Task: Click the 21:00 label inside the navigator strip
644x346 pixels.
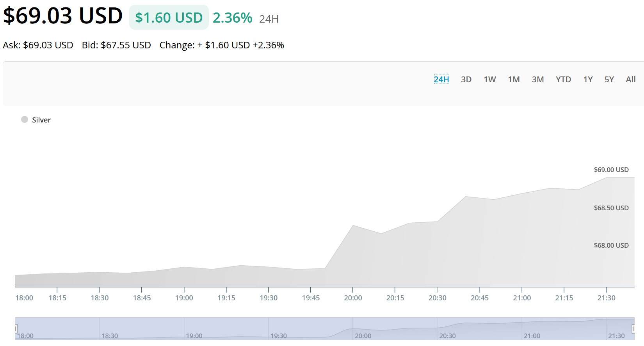Action: (x=532, y=336)
